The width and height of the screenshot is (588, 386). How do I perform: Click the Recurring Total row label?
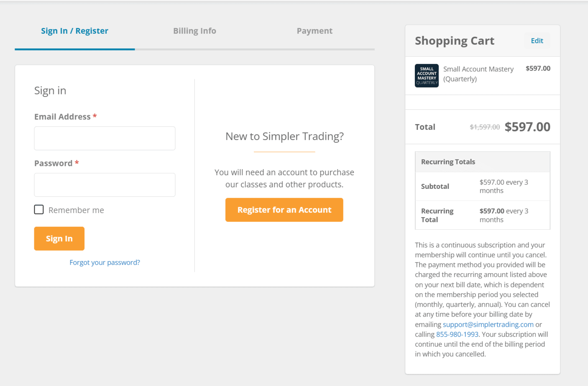[x=437, y=215]
